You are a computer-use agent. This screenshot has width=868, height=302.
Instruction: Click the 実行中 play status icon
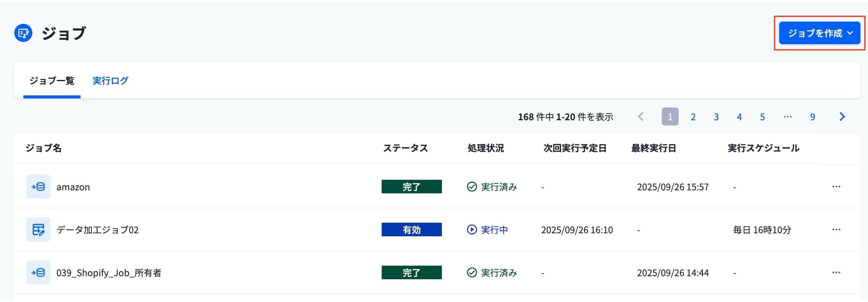click(x=472, y=230)
